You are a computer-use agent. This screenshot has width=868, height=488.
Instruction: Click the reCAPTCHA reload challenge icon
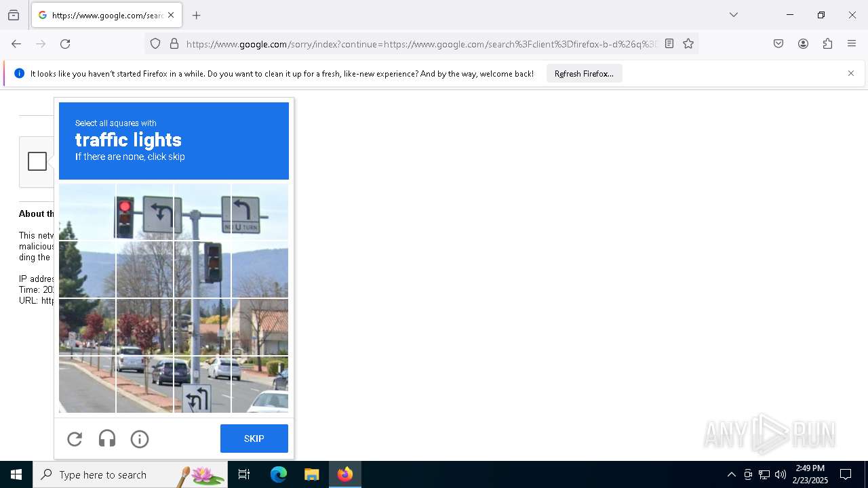[75, 439]
